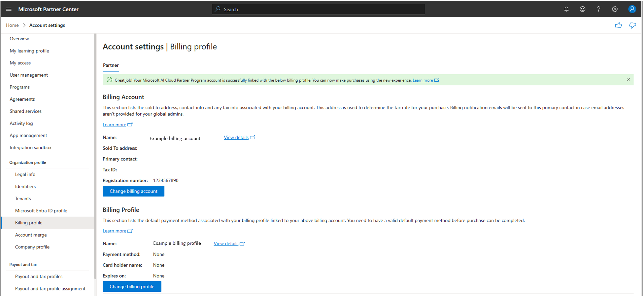Open Payout and tax profiles page
This screenshot has height=296, width=644.
pos(39,277)
